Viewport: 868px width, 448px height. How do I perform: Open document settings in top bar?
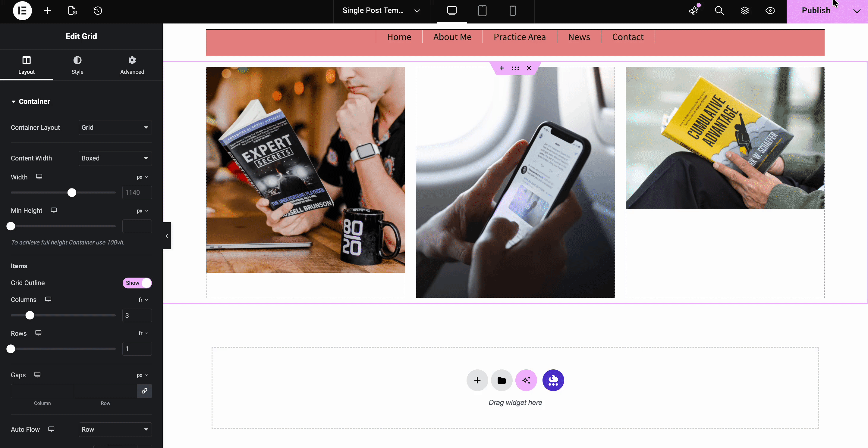(72, 11)
